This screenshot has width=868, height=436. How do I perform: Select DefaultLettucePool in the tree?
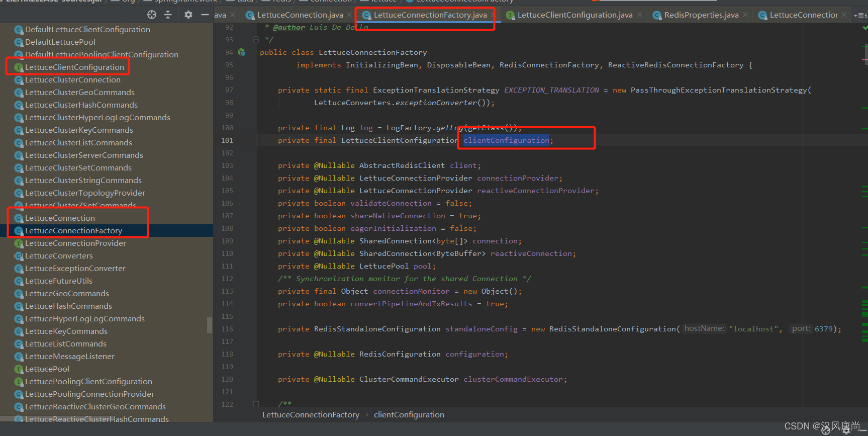60,42
